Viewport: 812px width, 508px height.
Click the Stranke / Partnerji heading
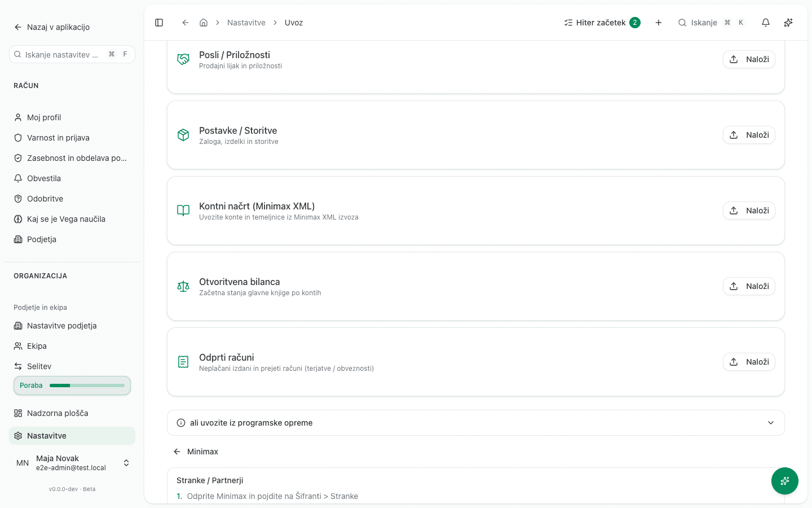click(x=210, y=480)
